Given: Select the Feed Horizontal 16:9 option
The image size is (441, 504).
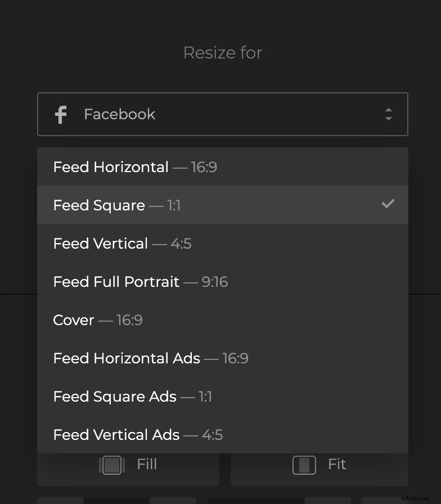Looking at the screenshot, I should 135,166.
